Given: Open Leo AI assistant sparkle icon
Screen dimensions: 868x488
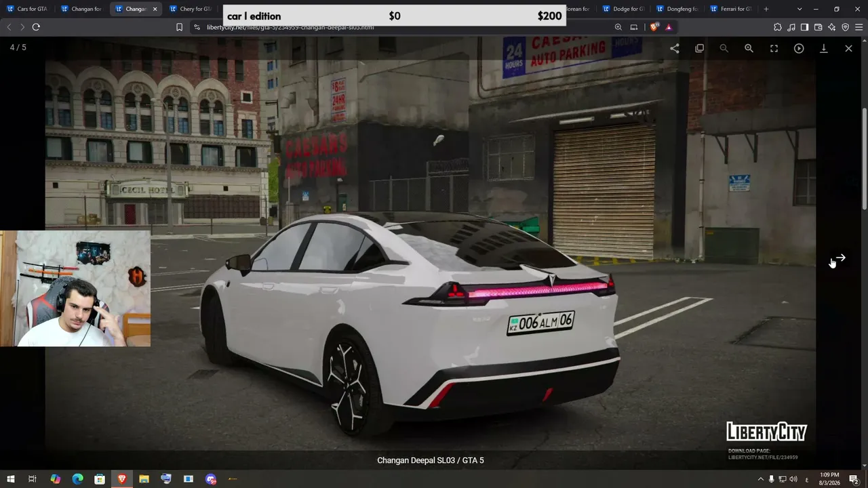Looking at the screenshot, I should (832, 27).
